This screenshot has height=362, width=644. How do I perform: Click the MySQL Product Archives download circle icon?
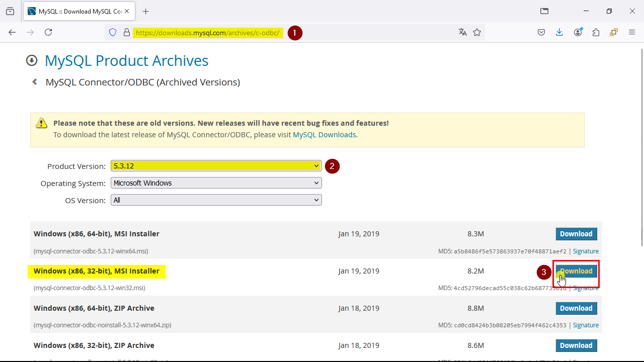coord(32,61)
